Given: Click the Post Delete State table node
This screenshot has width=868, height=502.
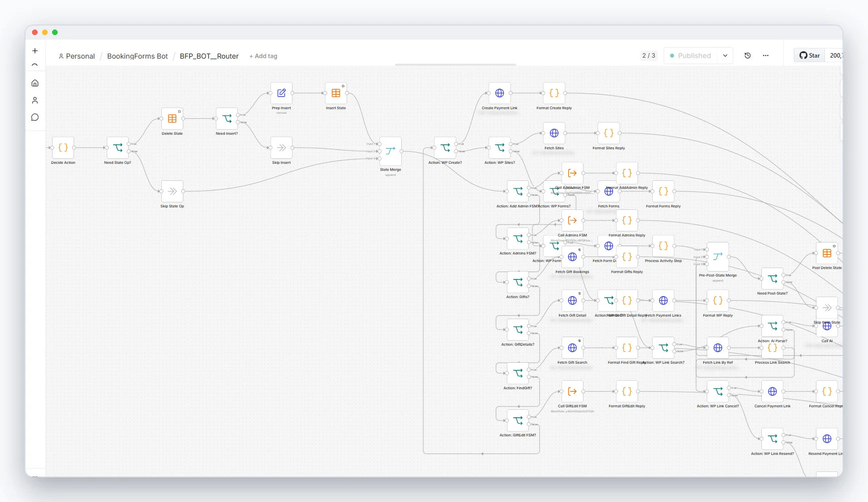Looking at the screenshot, I should [x=827, y=254].
